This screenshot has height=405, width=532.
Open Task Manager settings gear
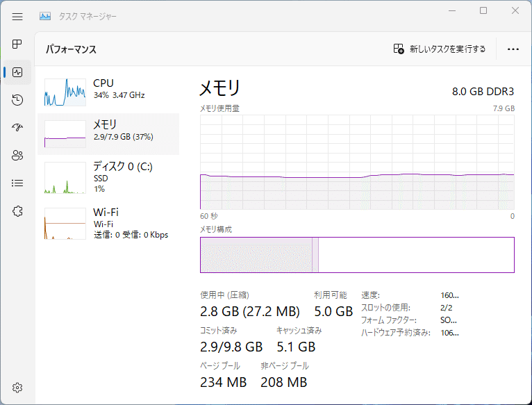[17, 388]
